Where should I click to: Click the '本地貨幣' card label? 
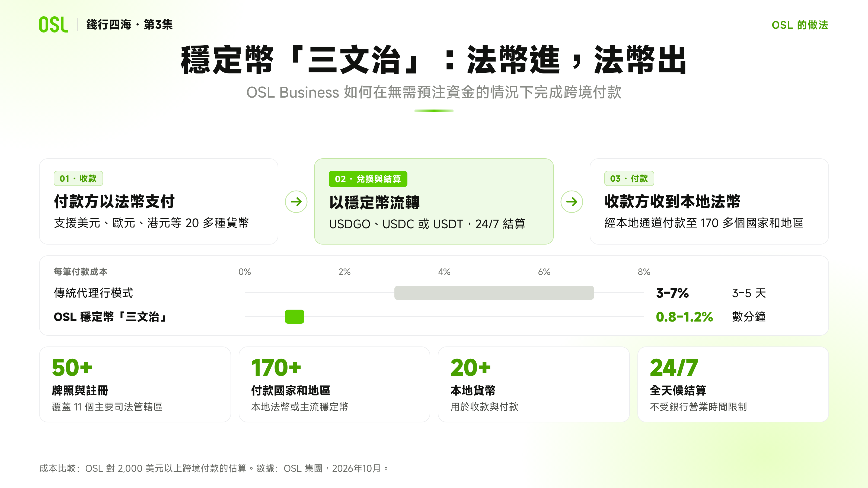click(x=473, y=390)
